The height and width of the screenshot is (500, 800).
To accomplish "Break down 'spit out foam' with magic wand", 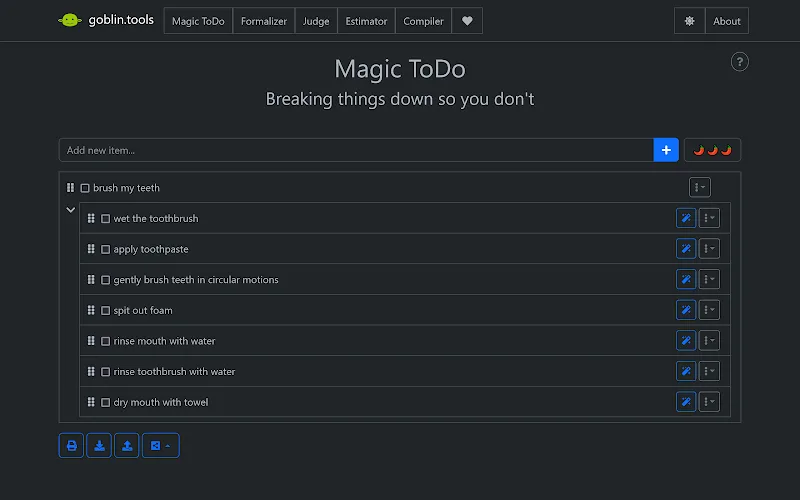I will [x=686, y=310].
